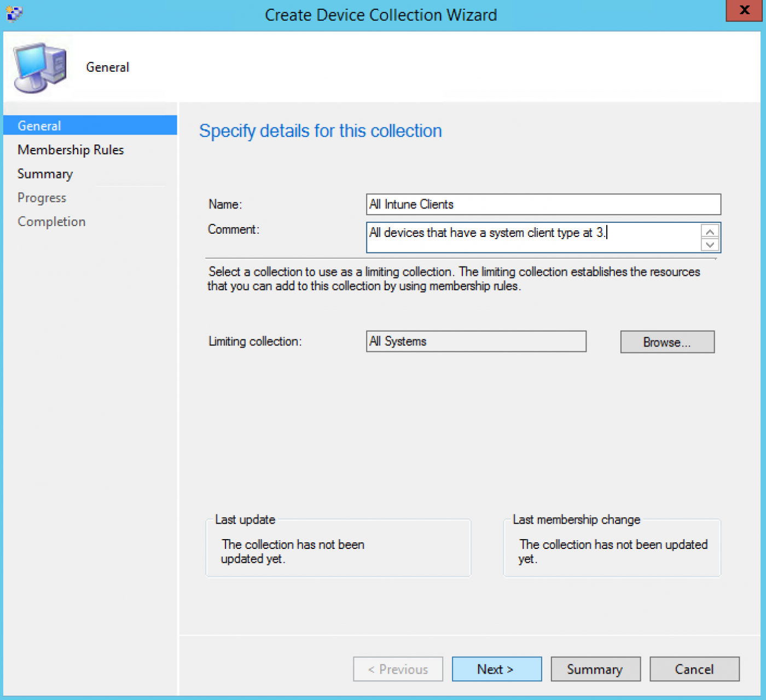This screenshot has height=700, width=766.
Task: Close the wizard with the X button
Action: click(x=744, y=10)
